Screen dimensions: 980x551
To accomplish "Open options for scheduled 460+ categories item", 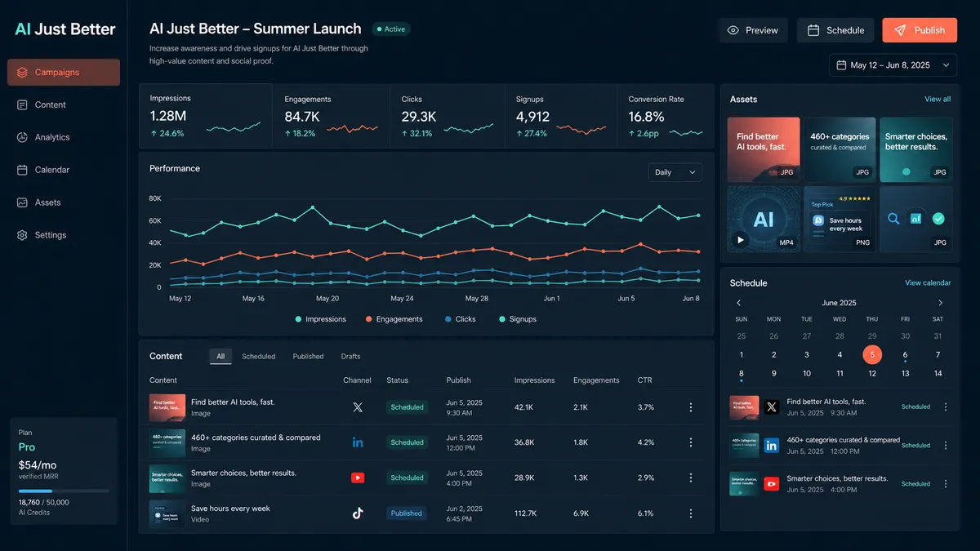I will [x=946, y=445].
